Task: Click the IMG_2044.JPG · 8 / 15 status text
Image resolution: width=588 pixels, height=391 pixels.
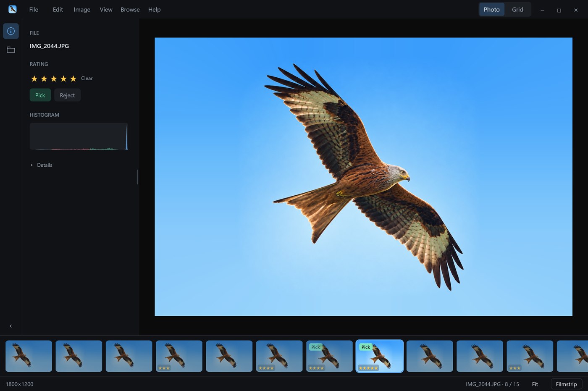Action: coord(492,384)
